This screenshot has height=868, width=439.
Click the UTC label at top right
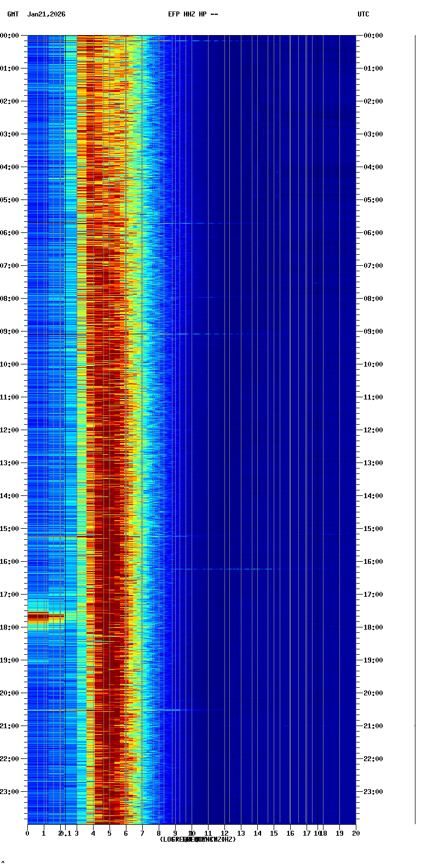click(363, 14)
